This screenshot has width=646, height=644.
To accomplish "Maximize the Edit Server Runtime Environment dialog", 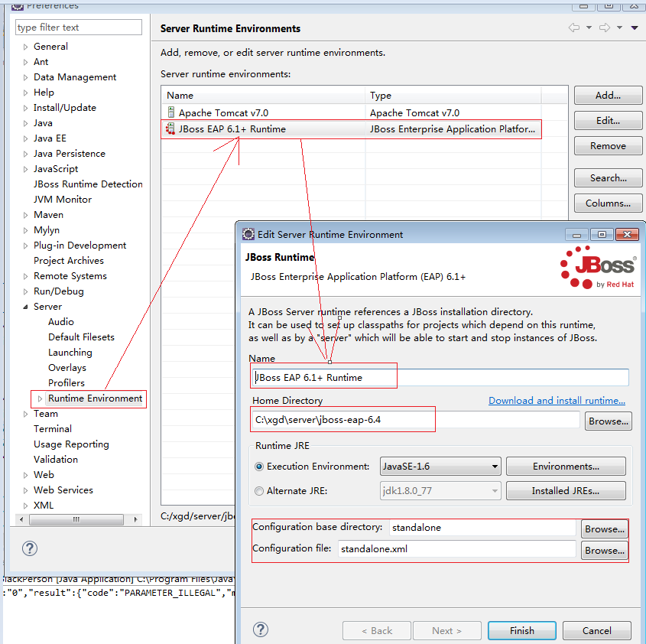I will [x=602, y=234].
